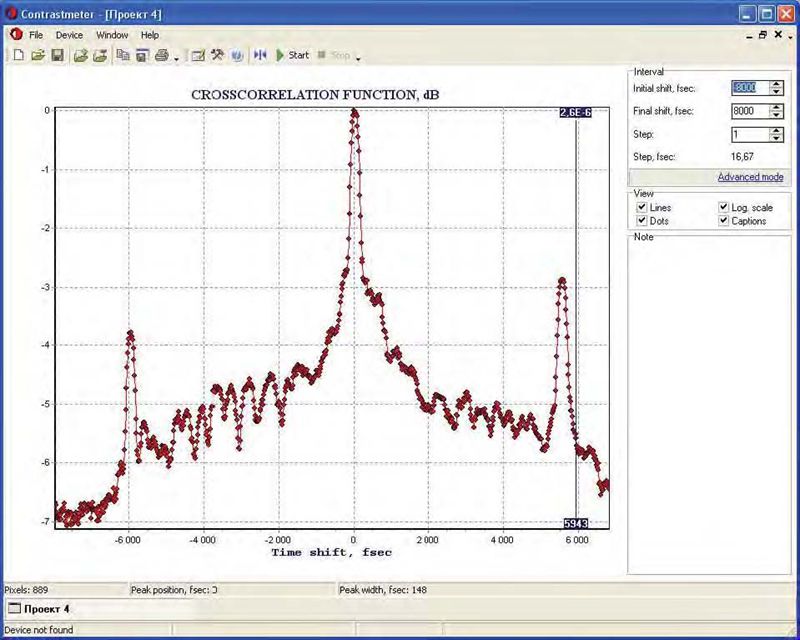Toggle the Dots checkbox
800x640 pixels.
pos(642,220)
